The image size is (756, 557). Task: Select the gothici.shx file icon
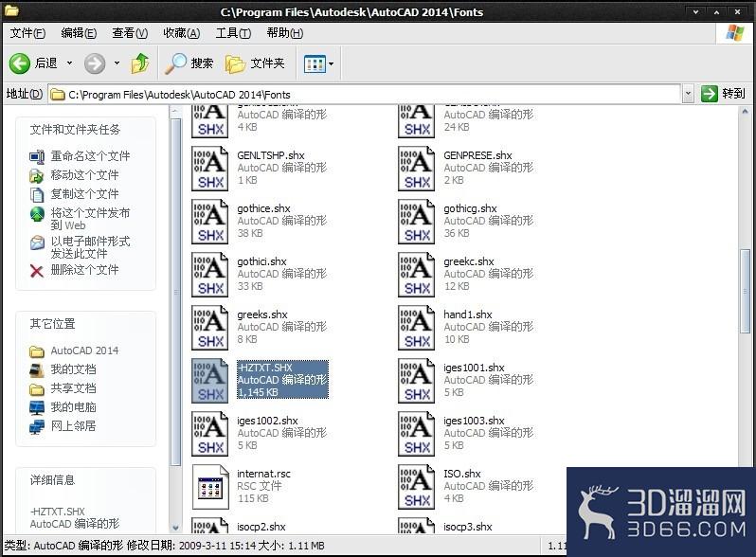[x=209, y=275]
